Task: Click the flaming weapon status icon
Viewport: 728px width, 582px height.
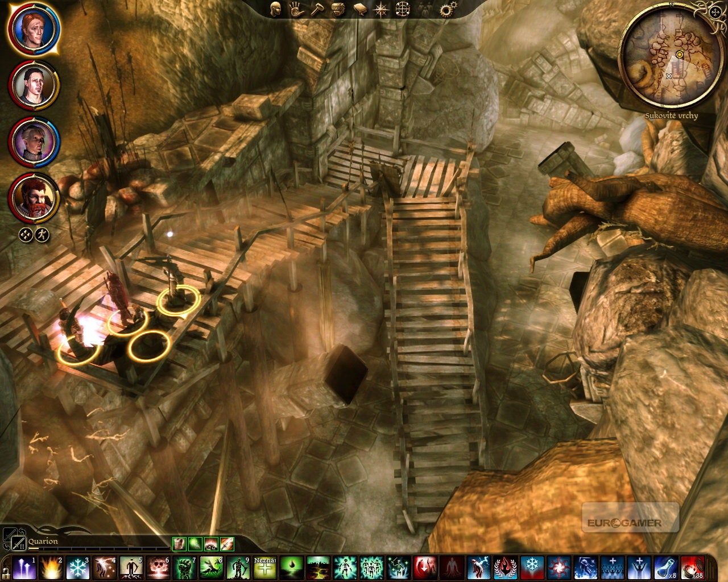Action: 227,544
